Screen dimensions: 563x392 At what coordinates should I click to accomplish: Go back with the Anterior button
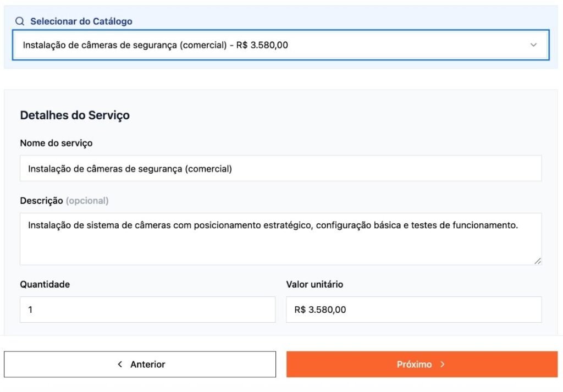tap(140, 365)
